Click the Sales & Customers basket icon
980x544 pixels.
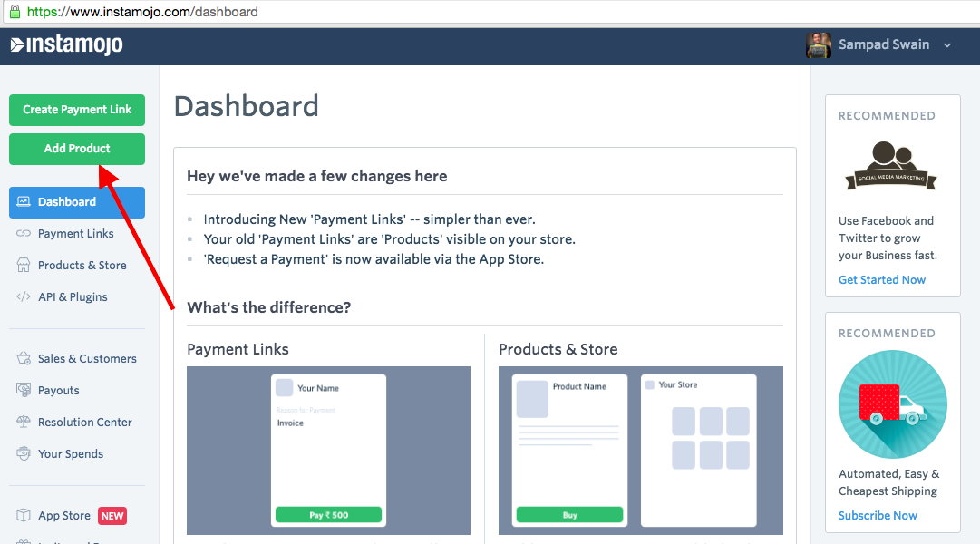24,359
